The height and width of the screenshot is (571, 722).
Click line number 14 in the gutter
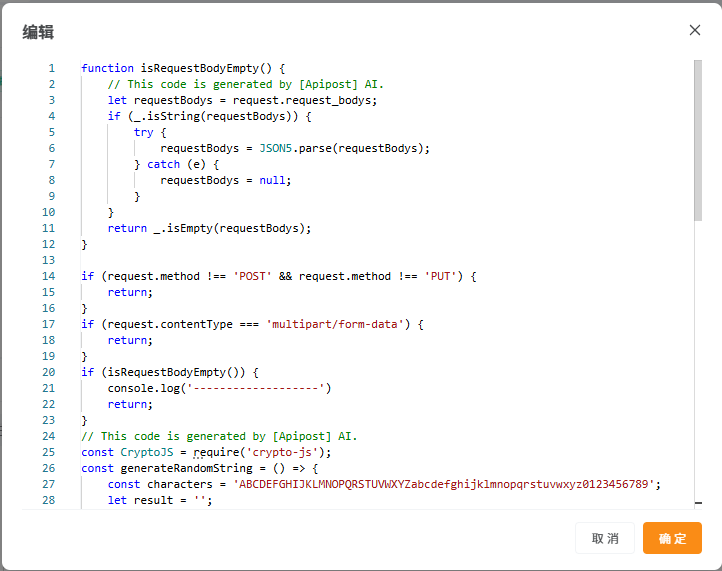49,276
